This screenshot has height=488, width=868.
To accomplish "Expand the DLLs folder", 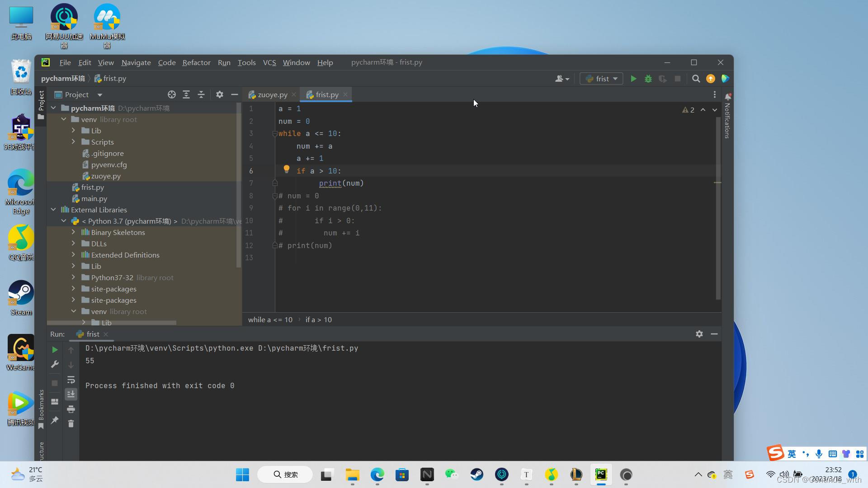I will 73,244.
